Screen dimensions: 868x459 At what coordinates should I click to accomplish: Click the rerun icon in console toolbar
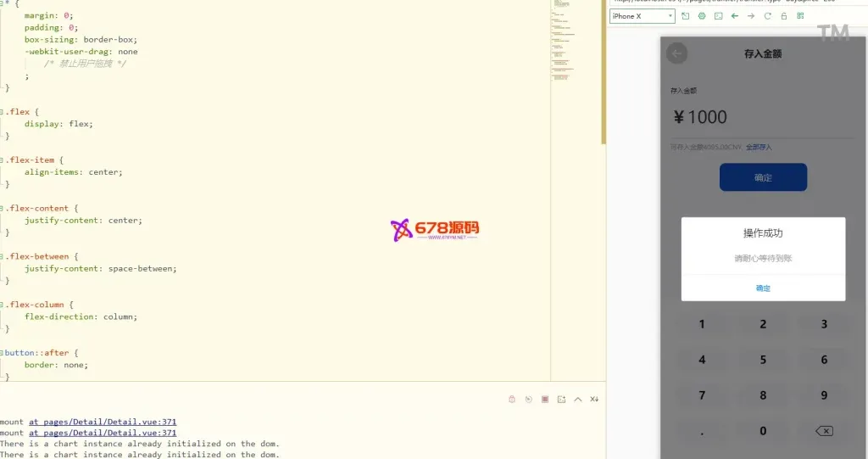528,399
